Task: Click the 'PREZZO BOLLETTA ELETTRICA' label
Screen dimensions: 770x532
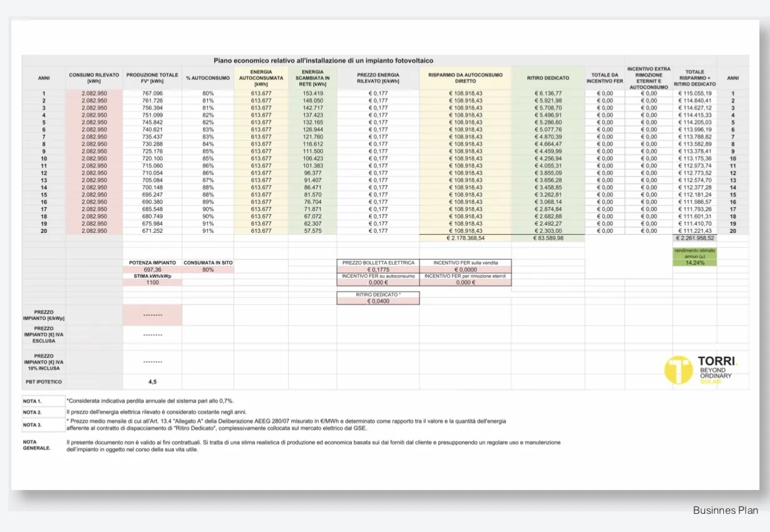Action: click(377, 263)
